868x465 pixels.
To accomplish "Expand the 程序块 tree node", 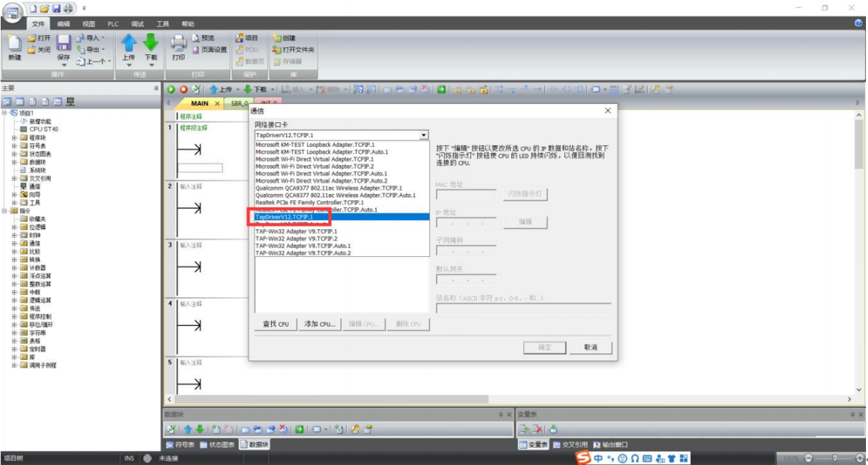I will tap(15, 138).
